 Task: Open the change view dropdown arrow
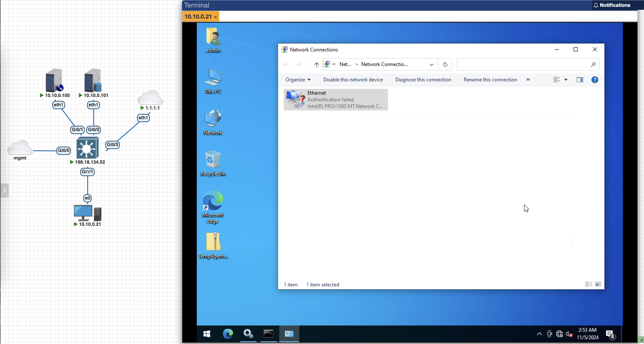[x=566, y=80]
